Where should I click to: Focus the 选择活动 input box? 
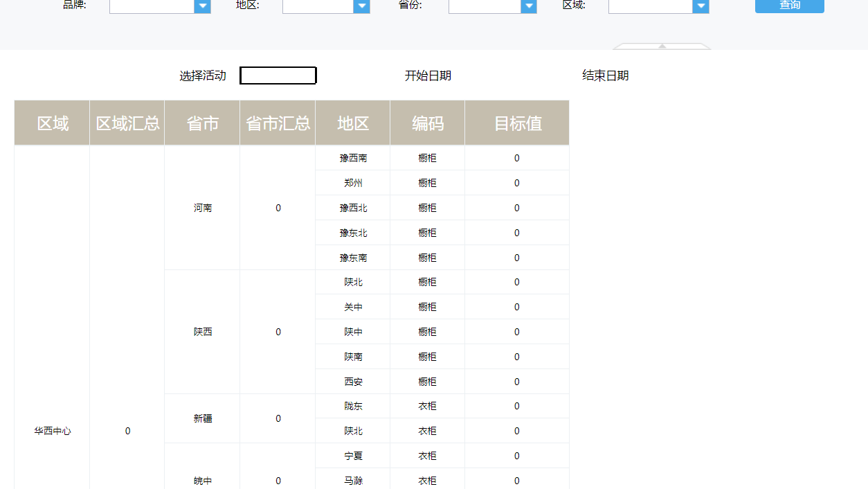click(278, 75)
